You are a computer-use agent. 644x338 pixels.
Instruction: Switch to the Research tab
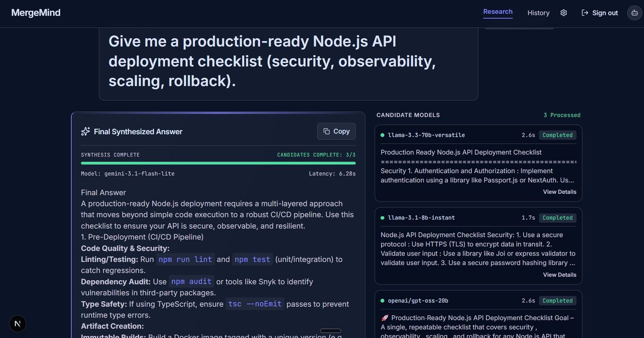click(497, 12)
